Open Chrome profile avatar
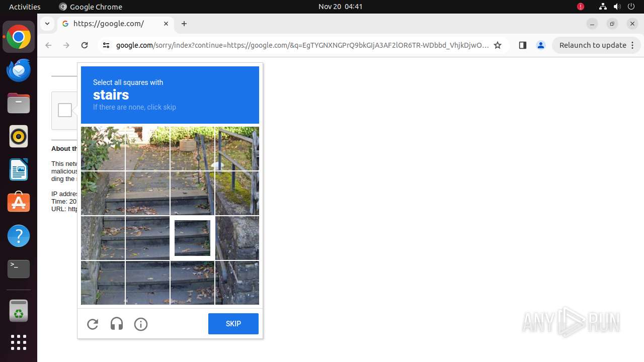 click(x=541, y=45)
